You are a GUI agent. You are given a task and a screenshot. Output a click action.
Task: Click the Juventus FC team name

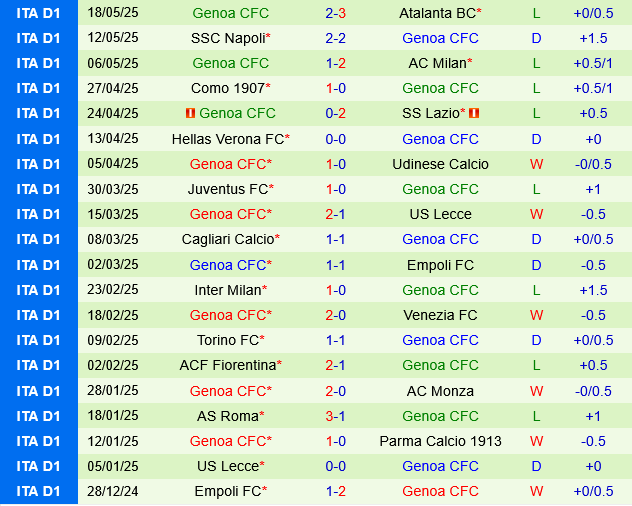227,189
